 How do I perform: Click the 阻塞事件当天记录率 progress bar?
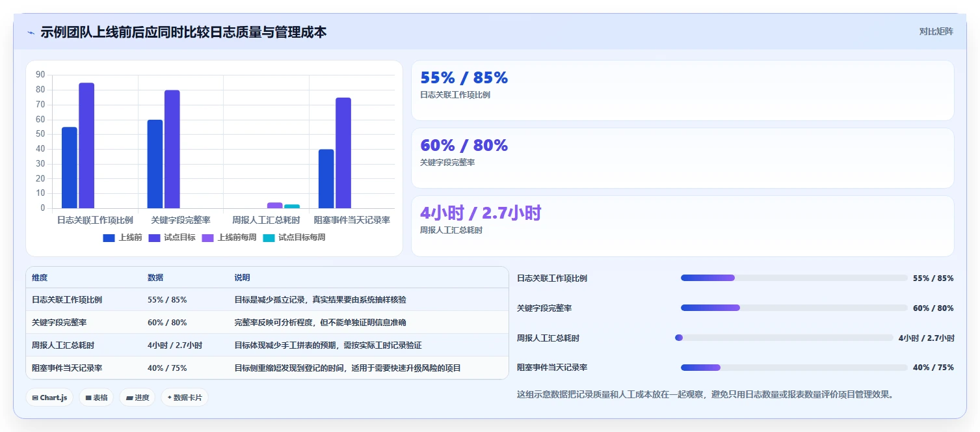coord(794,368)
